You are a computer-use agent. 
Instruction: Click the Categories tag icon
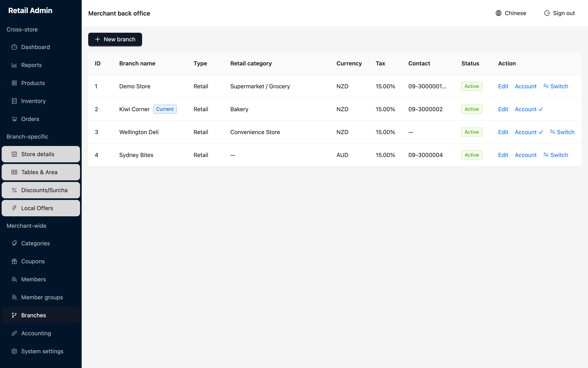pos(14,243)
